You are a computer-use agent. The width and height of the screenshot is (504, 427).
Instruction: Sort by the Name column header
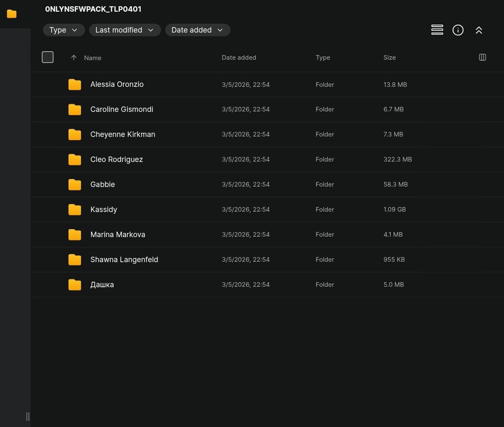pyautogui.click(x=93, y=58)
